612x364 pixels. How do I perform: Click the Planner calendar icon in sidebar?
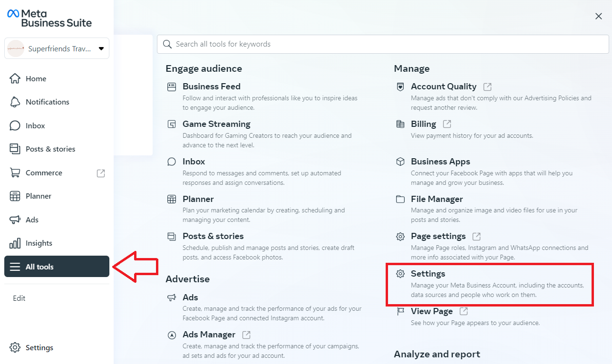[x=15, y=196]
